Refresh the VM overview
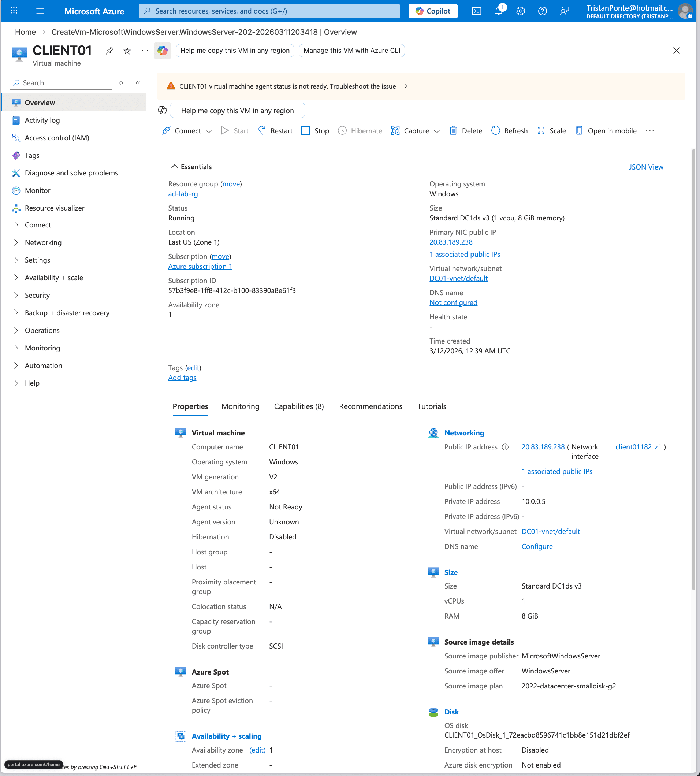This screenshot has width=700, height=776. click(x=509, y=131)
